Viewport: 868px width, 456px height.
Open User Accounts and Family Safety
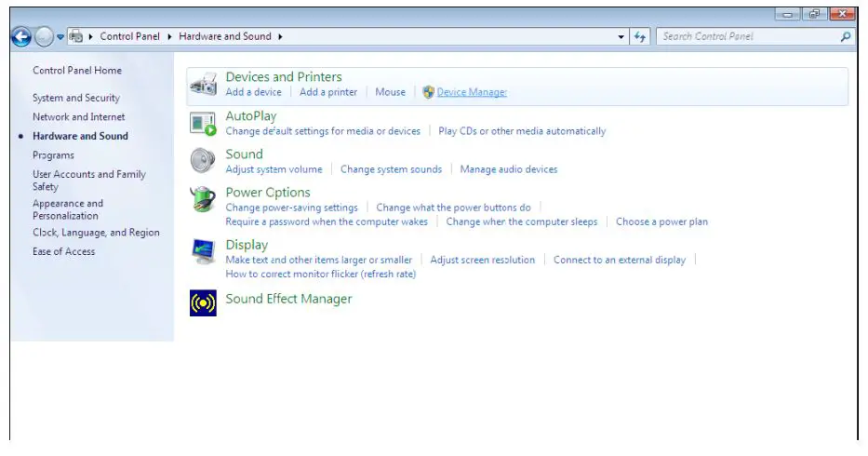(x=89, y=180)
